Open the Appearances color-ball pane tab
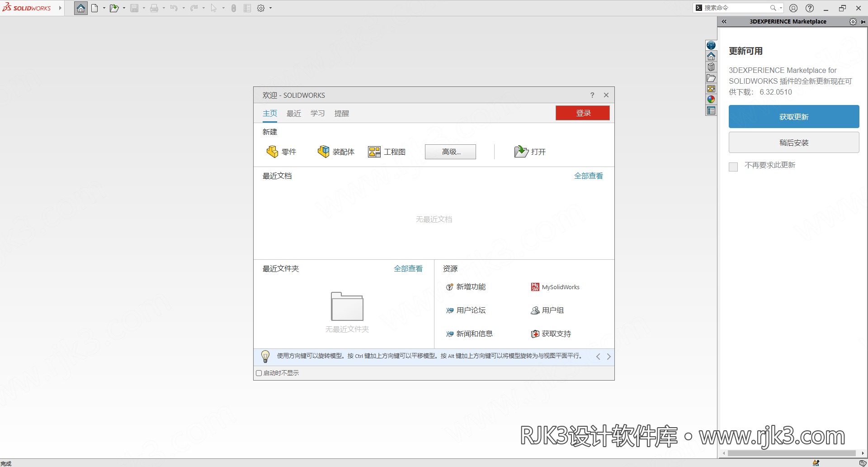Viewport: 868px width, 467px height. click(x=711, y=100)
